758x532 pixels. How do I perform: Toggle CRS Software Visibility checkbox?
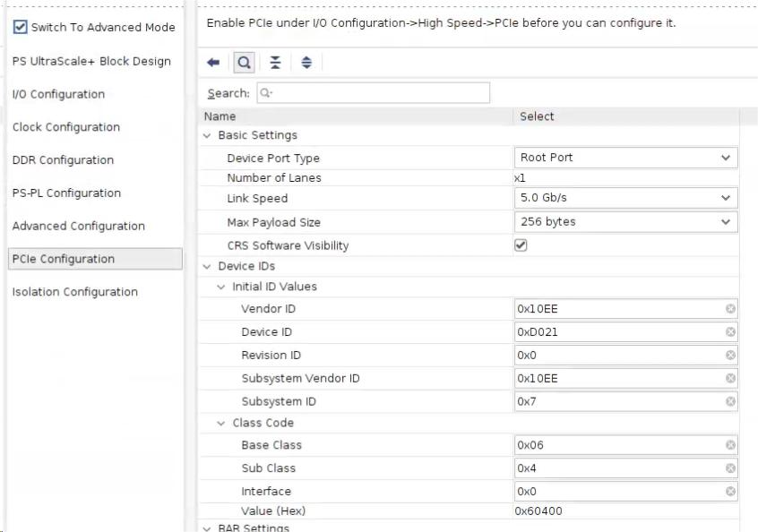point(521,245)
